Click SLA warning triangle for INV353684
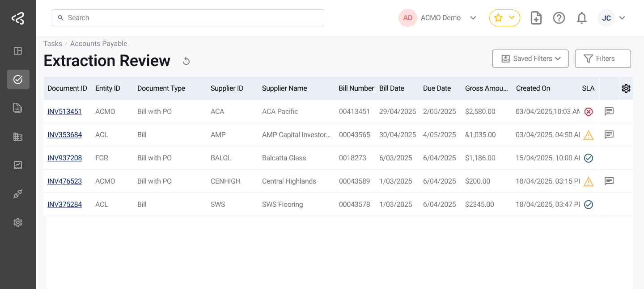 point(589,135)
